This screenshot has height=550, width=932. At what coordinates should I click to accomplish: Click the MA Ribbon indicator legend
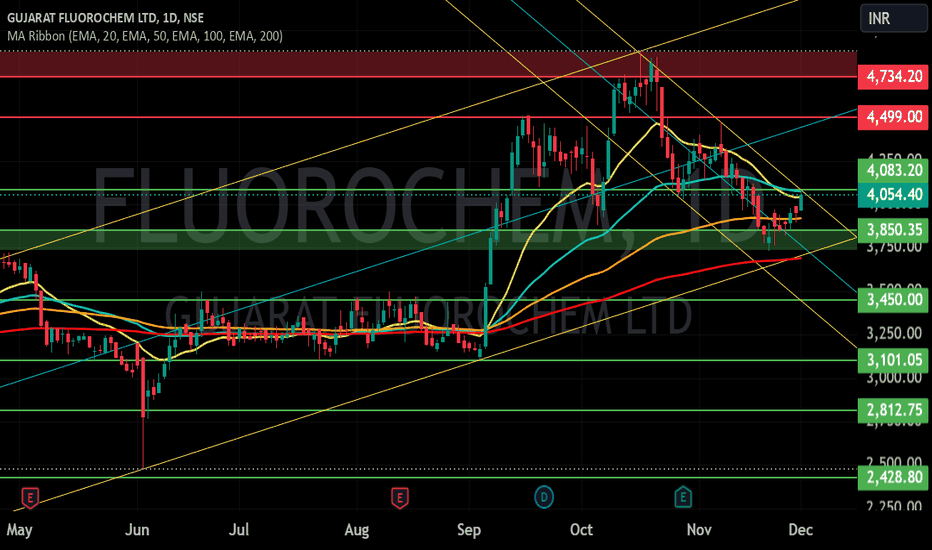click(145, 36)
